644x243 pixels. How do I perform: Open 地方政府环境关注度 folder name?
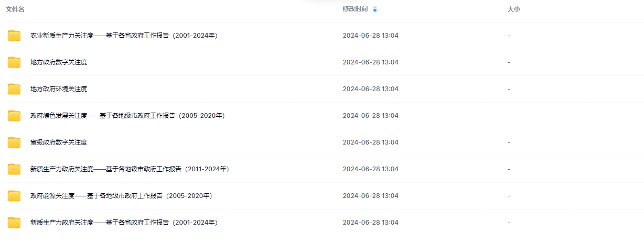point(59,89)
